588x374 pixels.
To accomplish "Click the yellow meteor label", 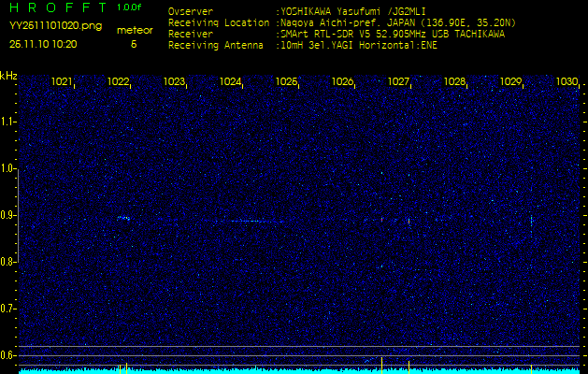I will click(134, 30).
